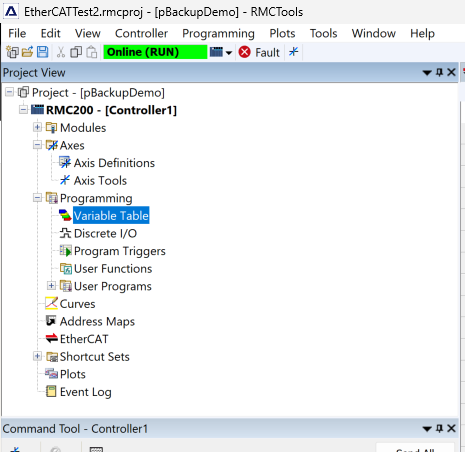Open the Plots menu

(x=282, y=33)
